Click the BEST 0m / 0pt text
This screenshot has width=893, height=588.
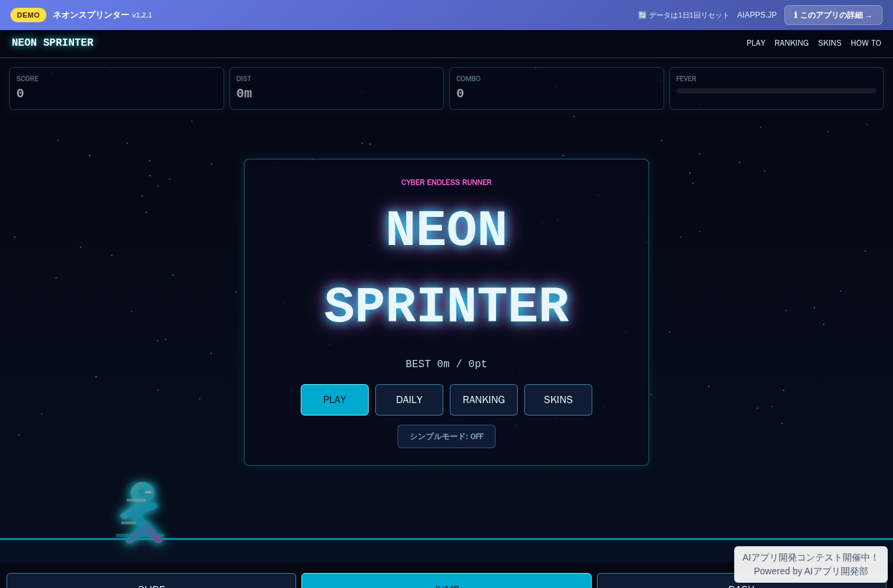click(x=446, y=364)
